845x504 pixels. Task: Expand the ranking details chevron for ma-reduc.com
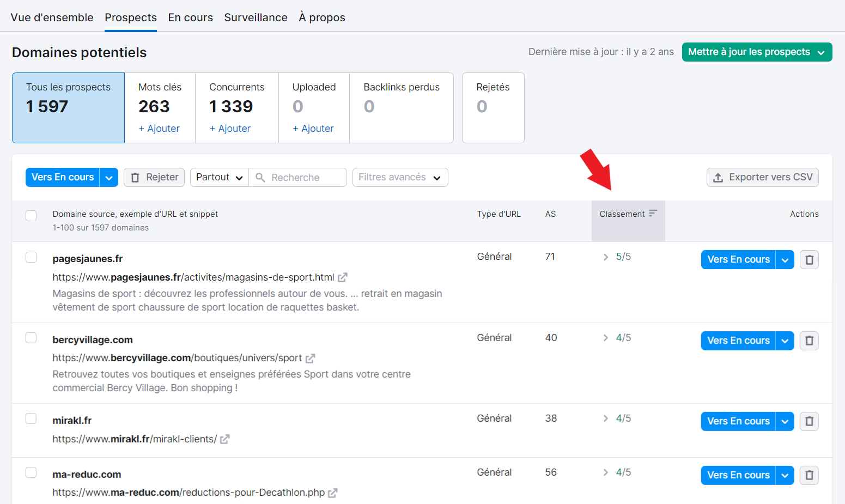click(x=605, y=472)
